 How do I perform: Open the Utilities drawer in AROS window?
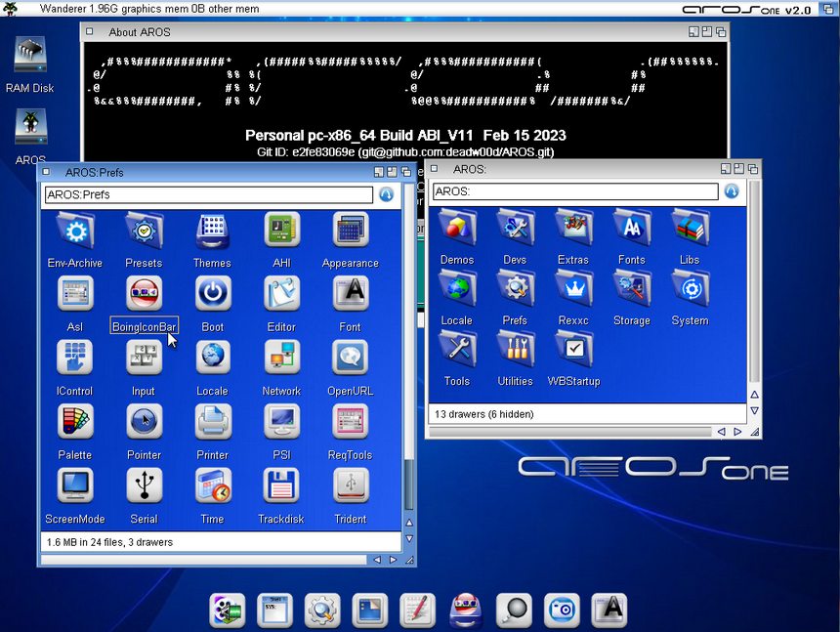tap(515, 349)
